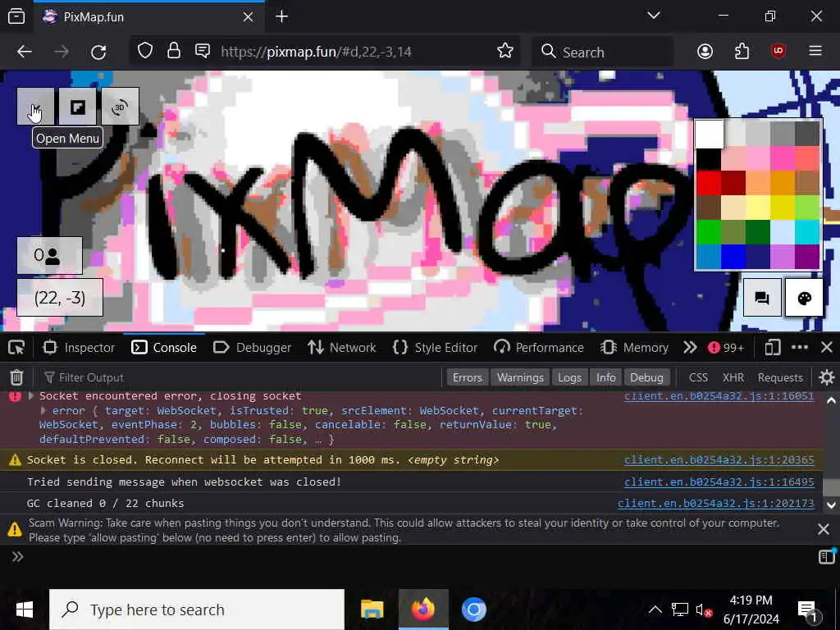Open the PixMap menu button

coord(35,107)
